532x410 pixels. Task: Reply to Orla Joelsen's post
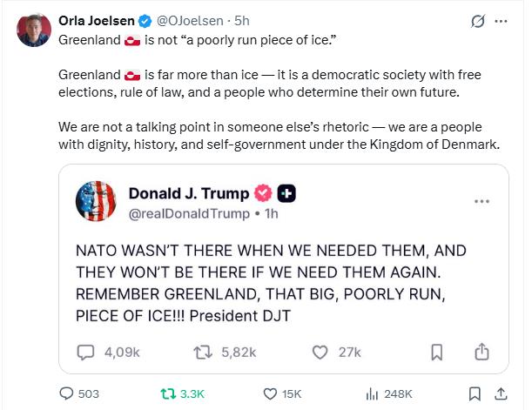pyautogui.click(x=66, y=393)
